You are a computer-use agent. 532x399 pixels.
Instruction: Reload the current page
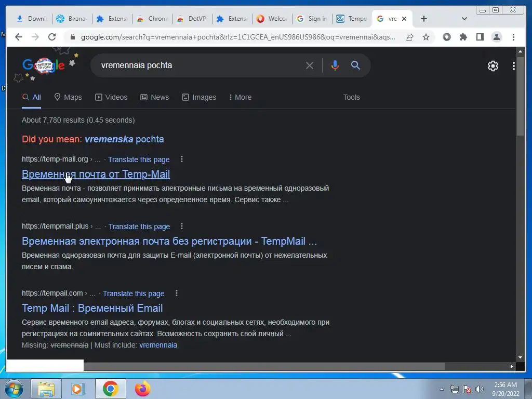tap(52, 37)
